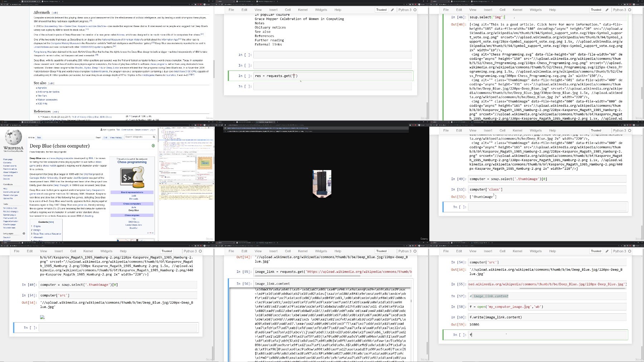Click Python 3 kernel label in broken-image notebook

(x=190, y=251)
